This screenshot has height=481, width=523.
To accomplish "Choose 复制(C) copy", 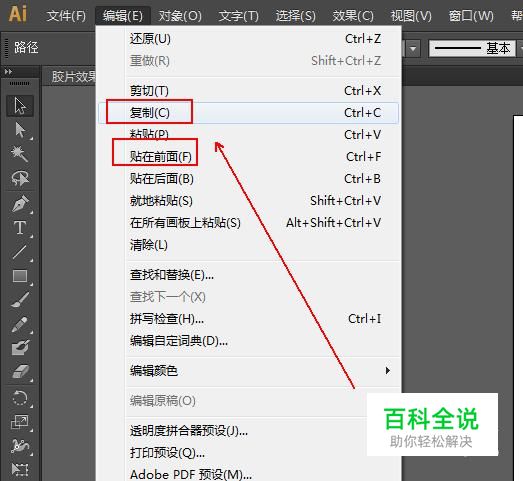I will coord(248,113).
